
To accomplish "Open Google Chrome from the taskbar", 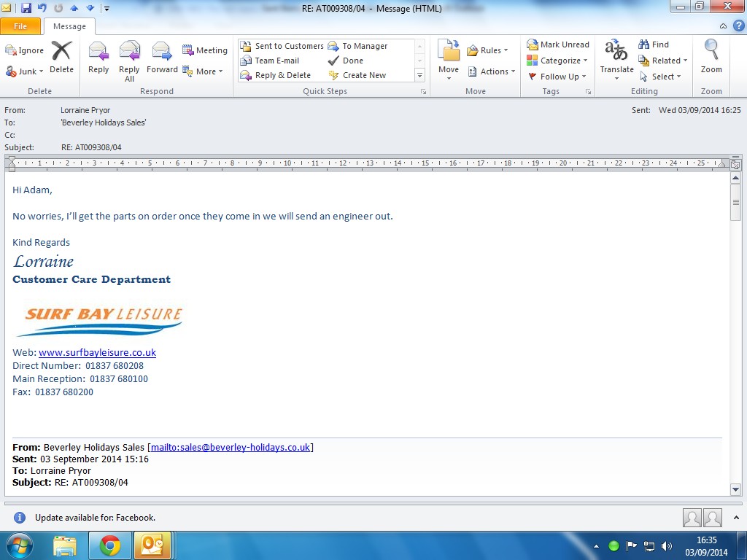I will click(109, 545).
